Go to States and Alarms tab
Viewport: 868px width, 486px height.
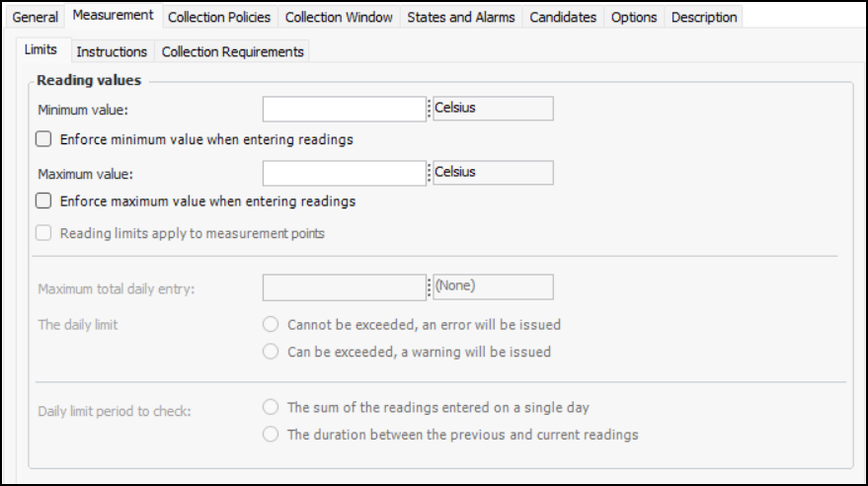point(460,17)
